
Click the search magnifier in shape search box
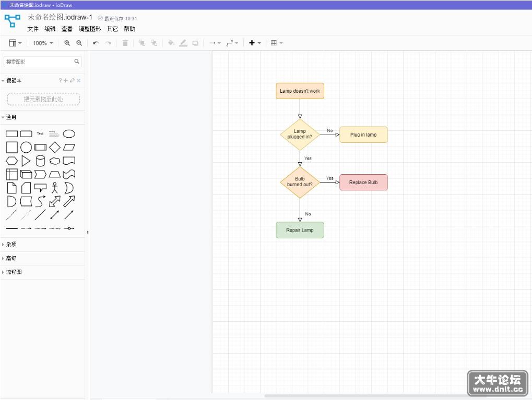[77, 62]
